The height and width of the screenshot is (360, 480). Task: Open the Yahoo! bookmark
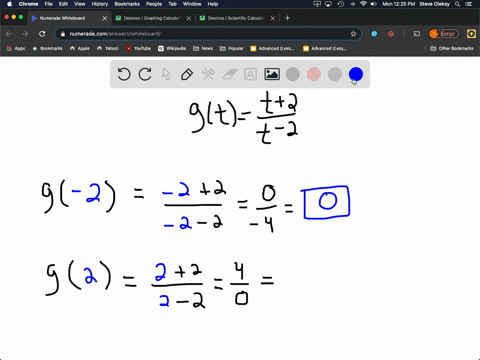108,48
